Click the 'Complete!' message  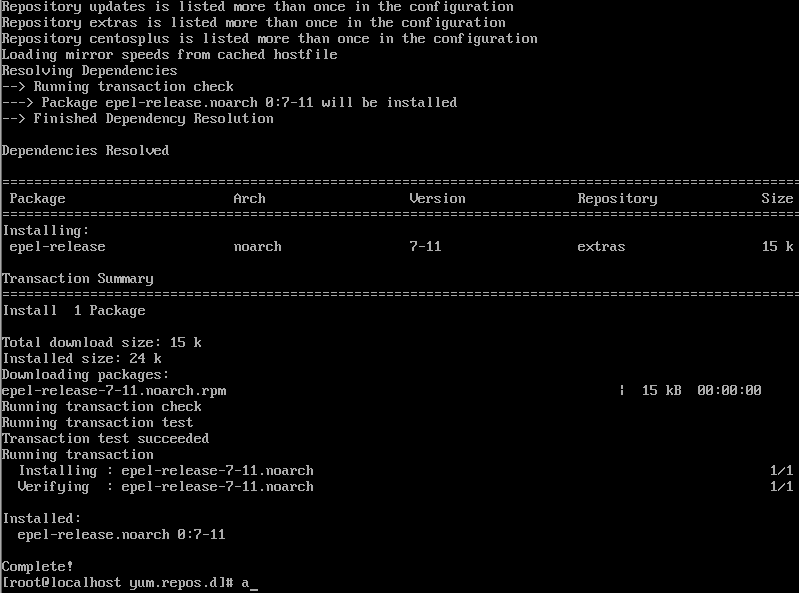[38, 567]
